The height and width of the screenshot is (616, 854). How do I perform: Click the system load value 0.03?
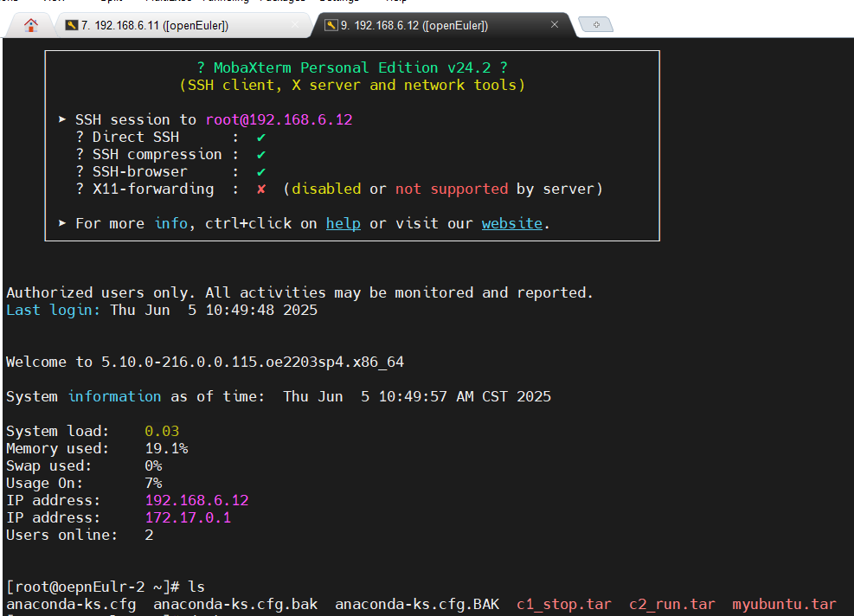click(x=162, y=431)
